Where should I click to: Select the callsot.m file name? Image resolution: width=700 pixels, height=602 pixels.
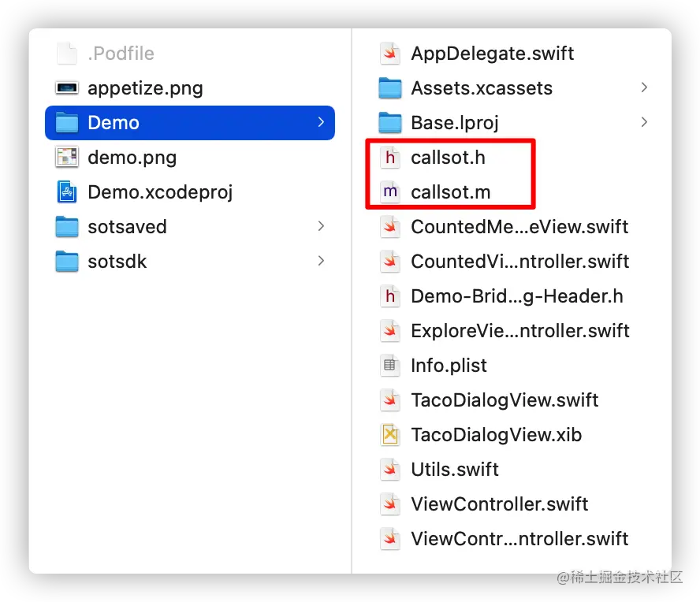[x=450, y=192]
